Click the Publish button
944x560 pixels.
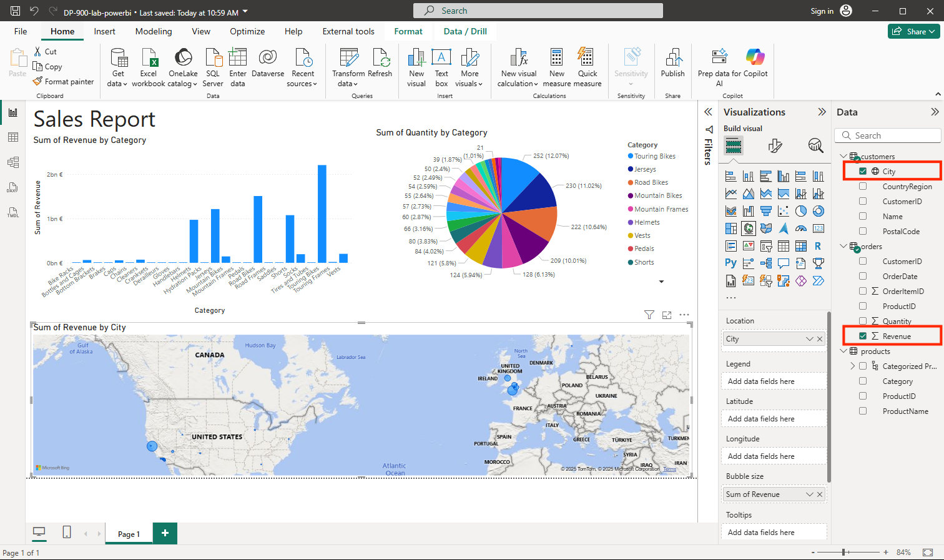pos(672,64)
